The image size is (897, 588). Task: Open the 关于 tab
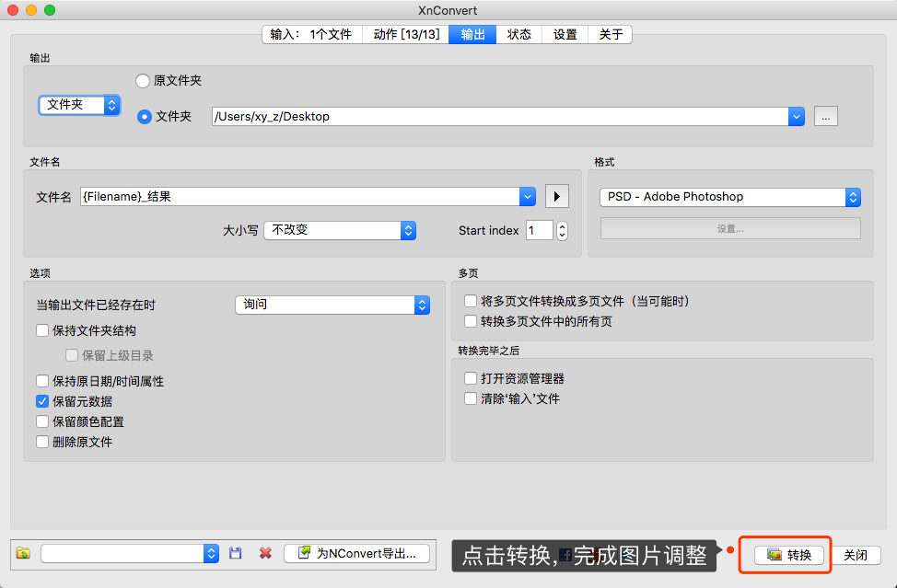(x=611, y=34)
